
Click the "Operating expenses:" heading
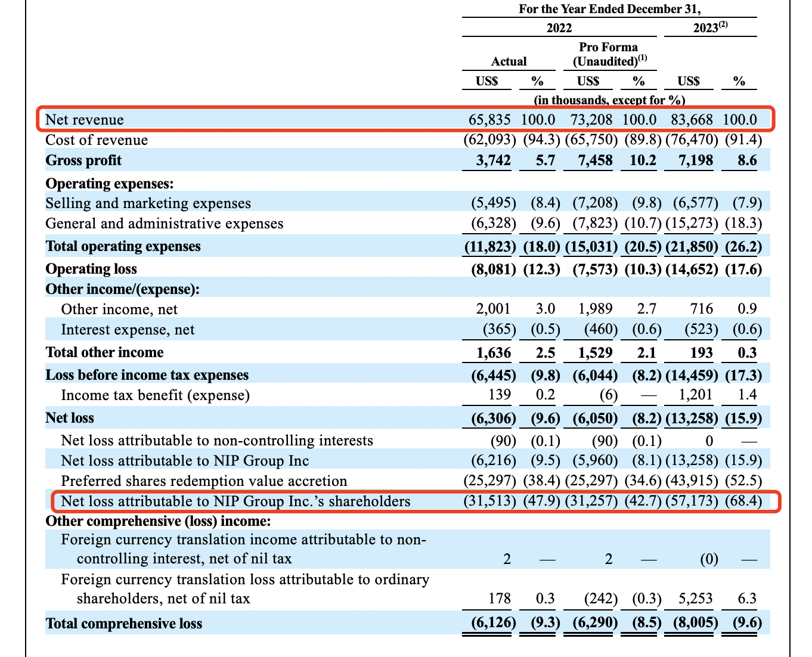pos(110,183)
